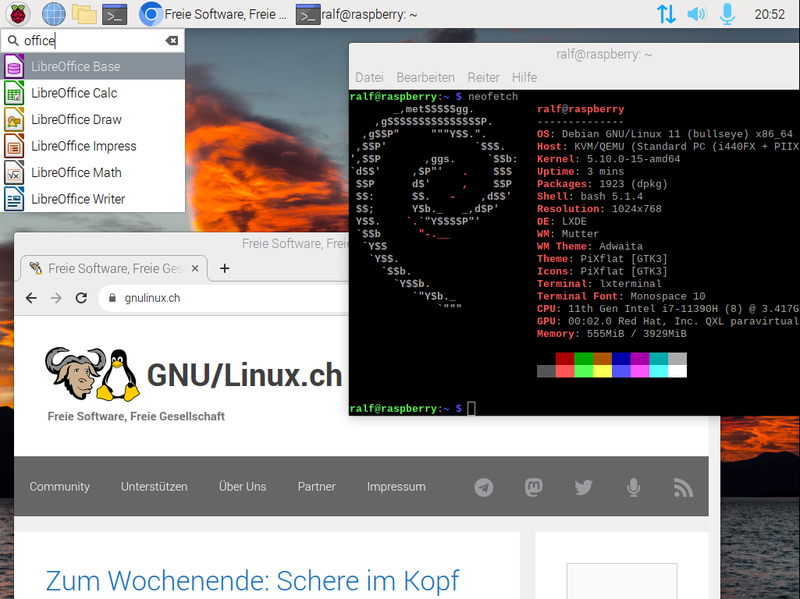800x599 pixels.
Task: Open the volume speaker tray icon
Action: (696, 14)
